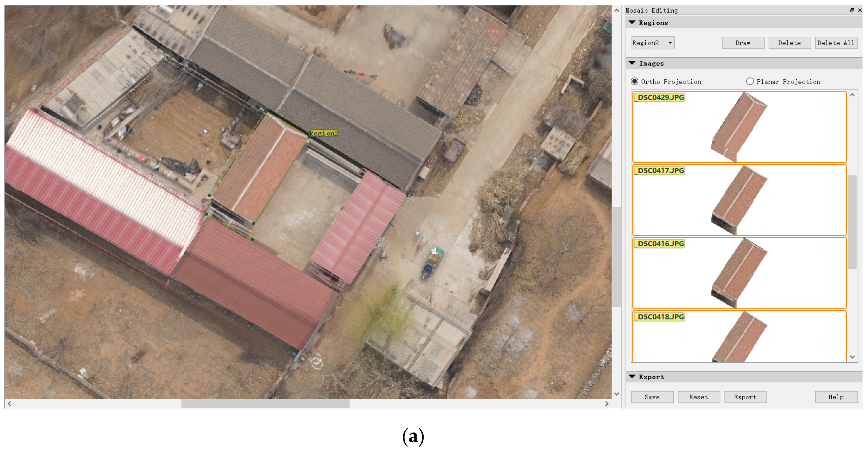Click the Draw button

(x=743, y=43)
